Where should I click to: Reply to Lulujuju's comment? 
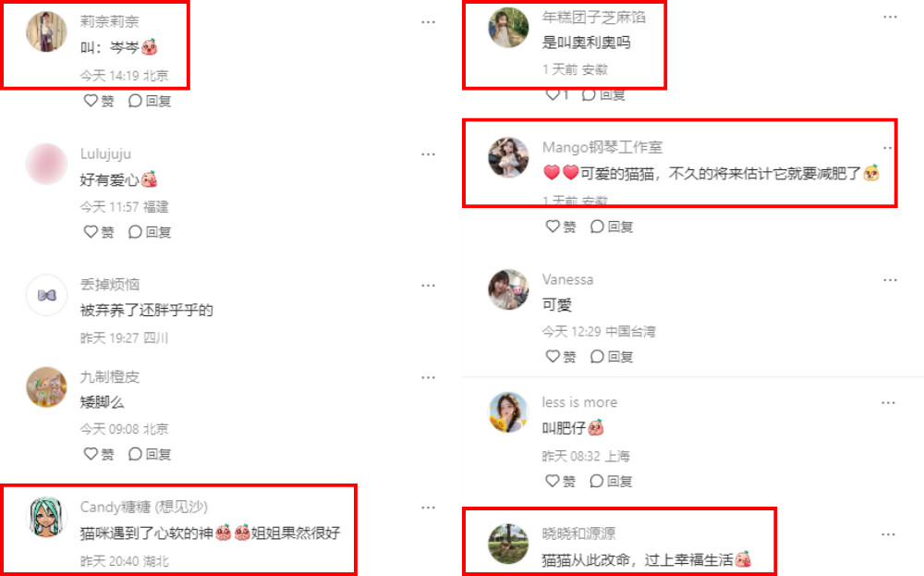pos(150,232)
